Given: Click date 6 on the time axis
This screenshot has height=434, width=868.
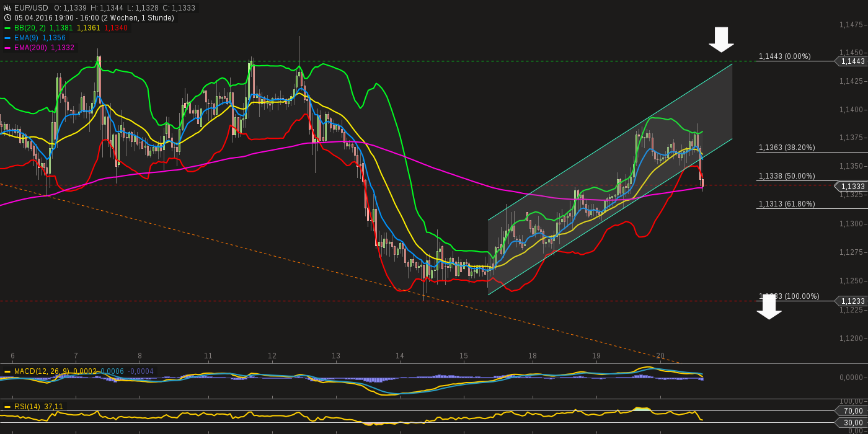Looking at the screenshot, I should coord(12,356).
